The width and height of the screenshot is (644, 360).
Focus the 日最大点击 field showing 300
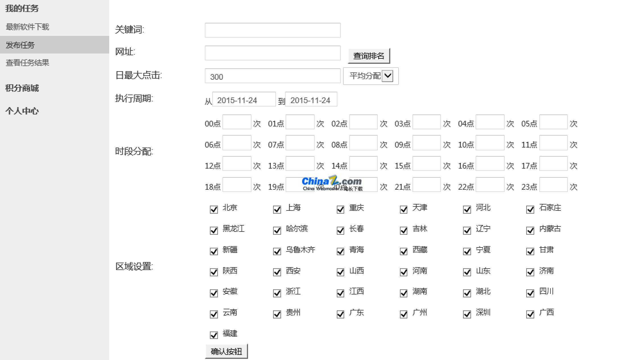(x=273, y=76)
